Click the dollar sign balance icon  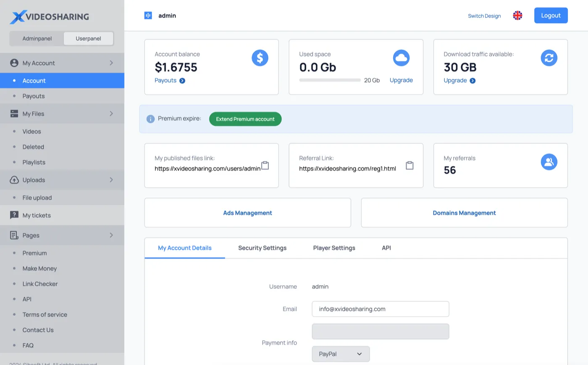click(260, 58)
